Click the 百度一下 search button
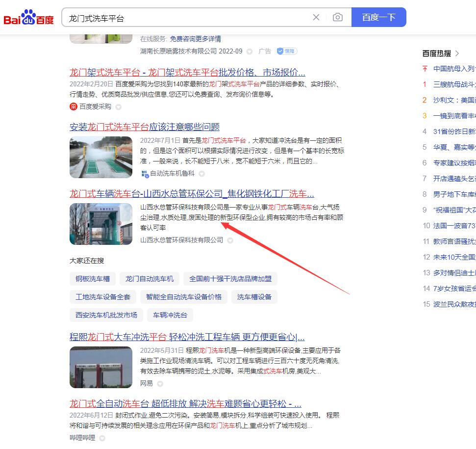The width and height of the screenshot is (476, 449). (378, 17)
